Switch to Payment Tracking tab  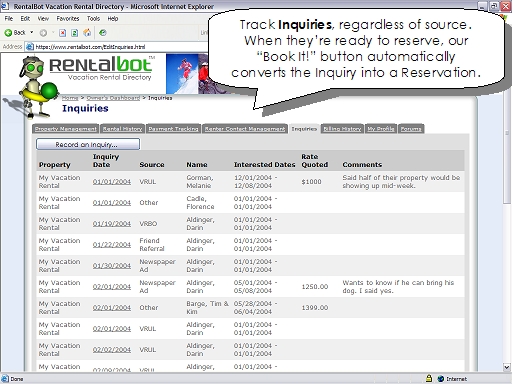[173, 129]
